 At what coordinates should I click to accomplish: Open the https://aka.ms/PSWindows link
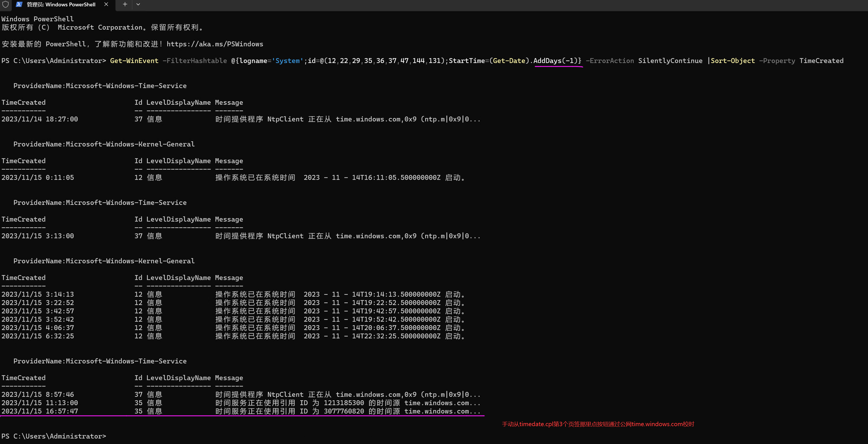click(x=215, y=44)
